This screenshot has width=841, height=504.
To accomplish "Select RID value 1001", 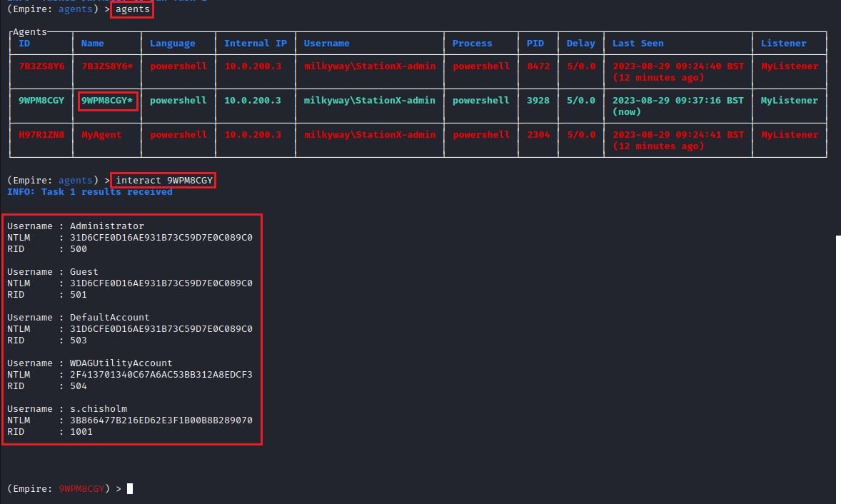I will 81,431.
